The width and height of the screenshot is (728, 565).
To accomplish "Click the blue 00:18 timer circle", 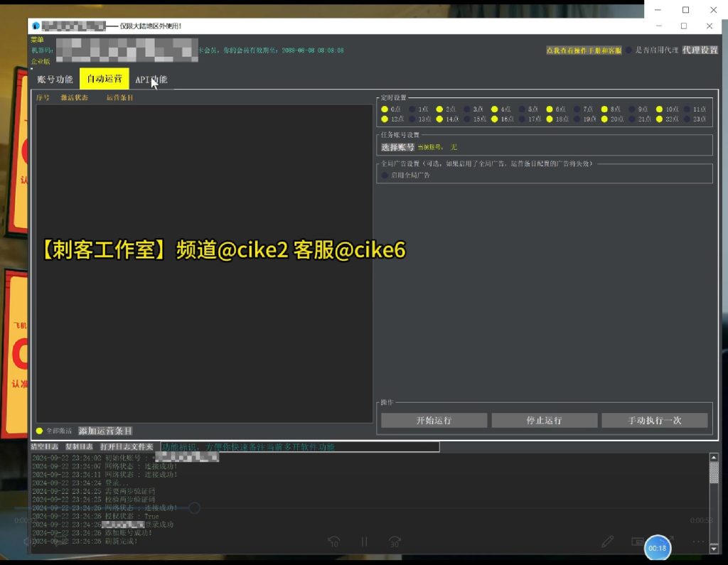I will (656, 547).
